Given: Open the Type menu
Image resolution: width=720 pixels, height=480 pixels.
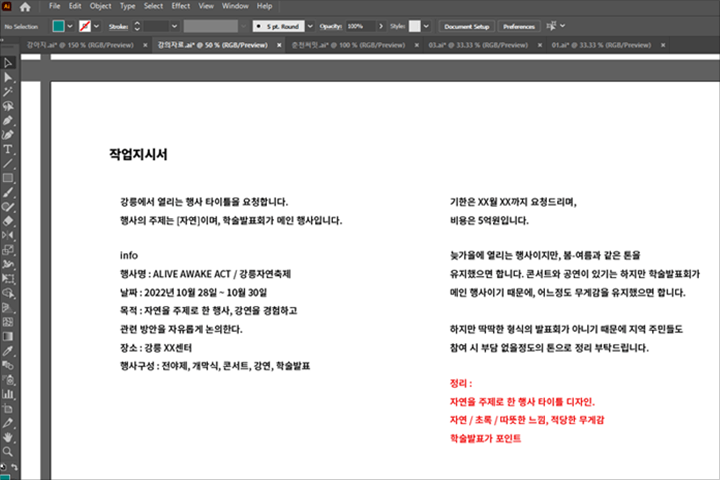Looking at the screenshot, I should [128, 6].
